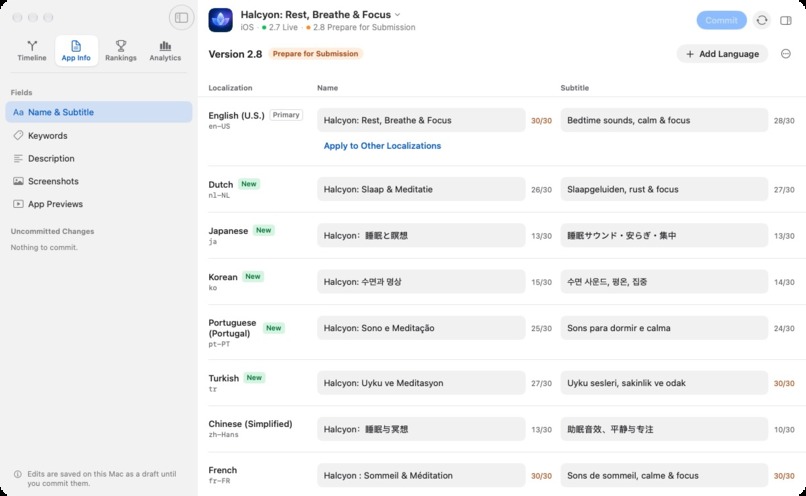Select the Name & Subtitle field

99,112
